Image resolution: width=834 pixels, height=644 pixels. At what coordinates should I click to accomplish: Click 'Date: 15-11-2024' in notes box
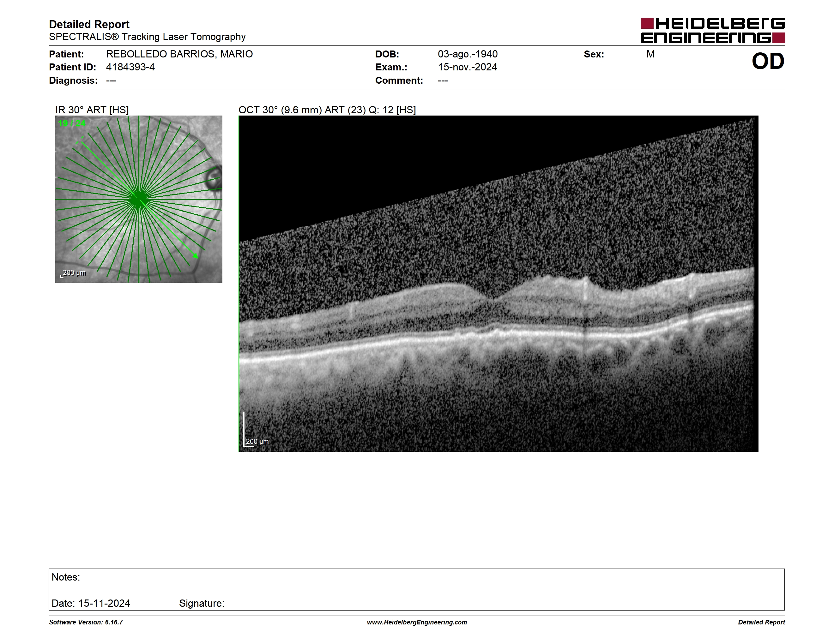91,603
